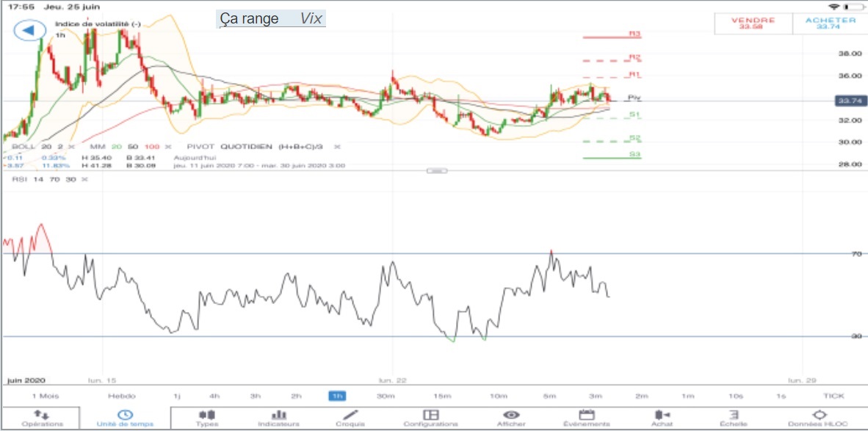The image size is (868, 431).
Task: Select the 1j timeframe
Action: tap(176, 396)
